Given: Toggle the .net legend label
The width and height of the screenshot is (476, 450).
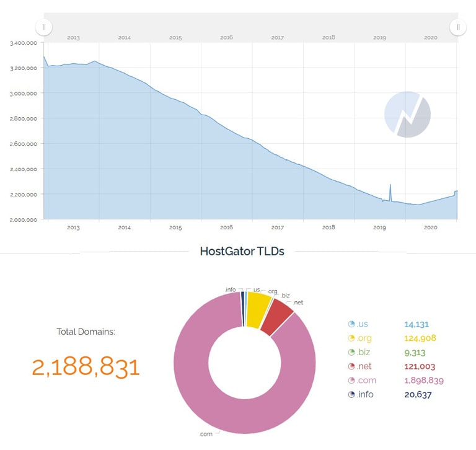Looking at the screenshot, I should [364, 366].
